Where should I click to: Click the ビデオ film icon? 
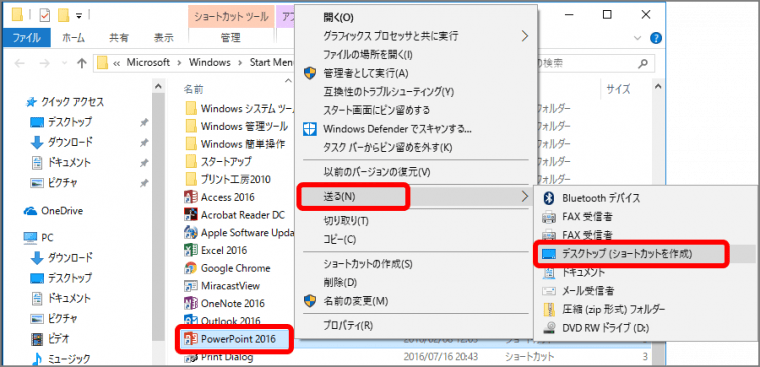point(37,338)
